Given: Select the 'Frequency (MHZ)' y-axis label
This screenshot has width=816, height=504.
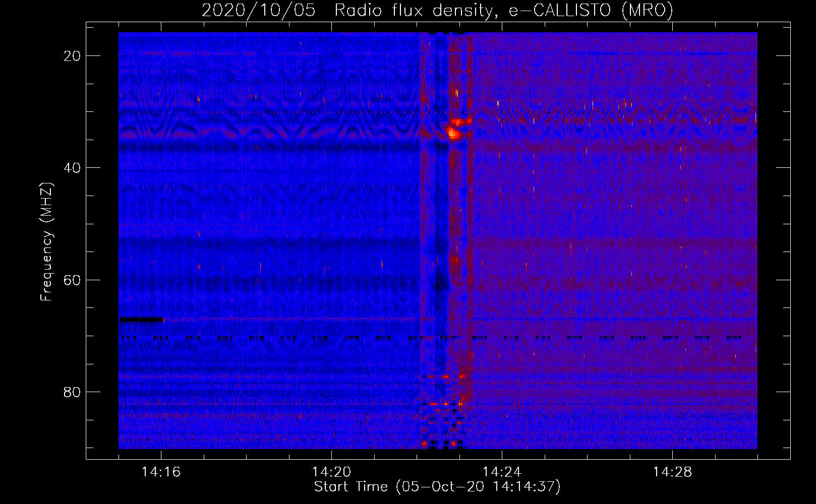Looking at the screenshot, I should 46,242.
